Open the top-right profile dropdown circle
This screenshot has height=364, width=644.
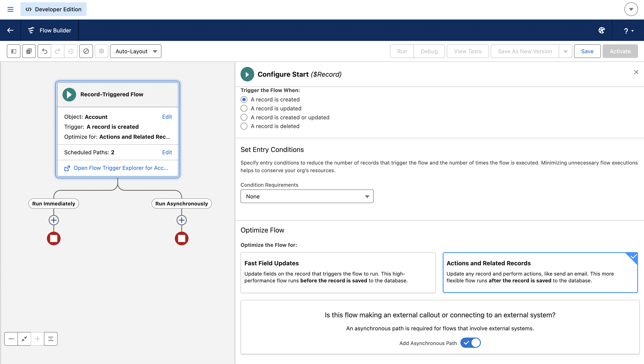[x=631, y=9]
